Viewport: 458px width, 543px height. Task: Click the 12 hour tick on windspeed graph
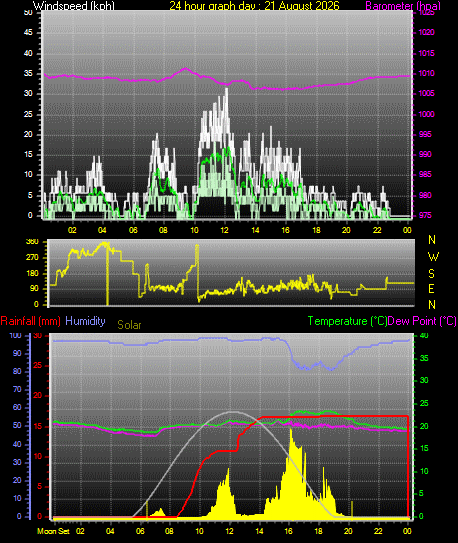click(x=225, y=230)
